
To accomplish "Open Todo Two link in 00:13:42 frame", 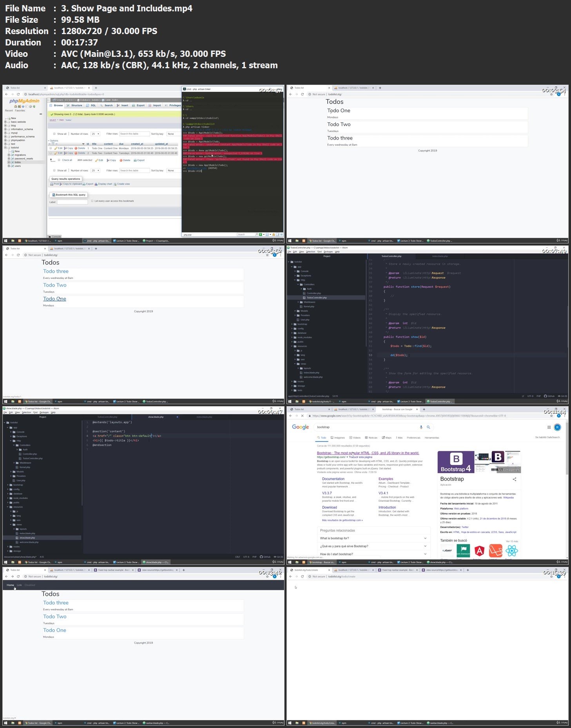I will (x=54, y=617).
